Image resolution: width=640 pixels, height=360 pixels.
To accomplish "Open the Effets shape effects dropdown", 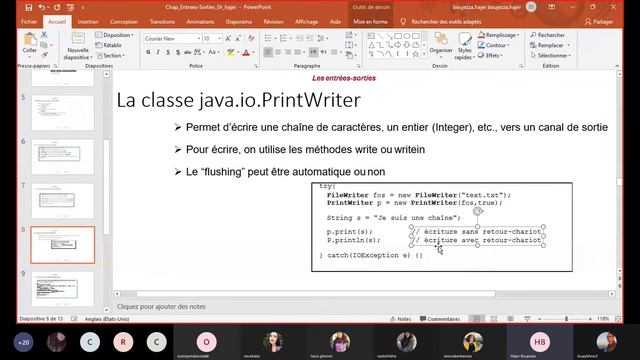I will (490, 56).
